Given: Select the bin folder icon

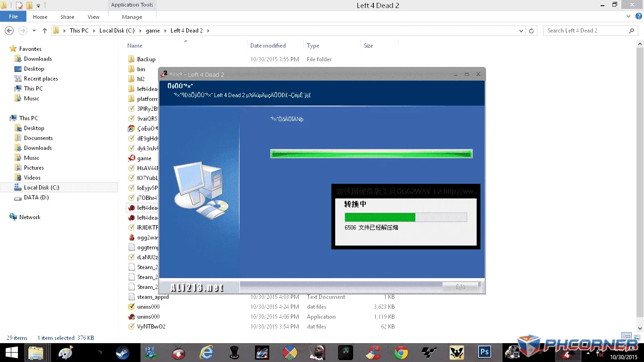Looking at the screenshot, I should (x=132, y=69).
